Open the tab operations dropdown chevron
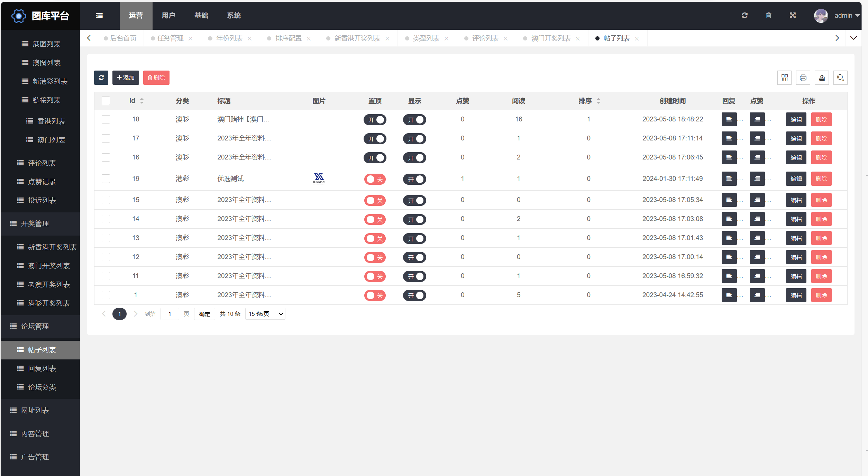The width and height of the screenshot is (868, 476). point(853,38)
